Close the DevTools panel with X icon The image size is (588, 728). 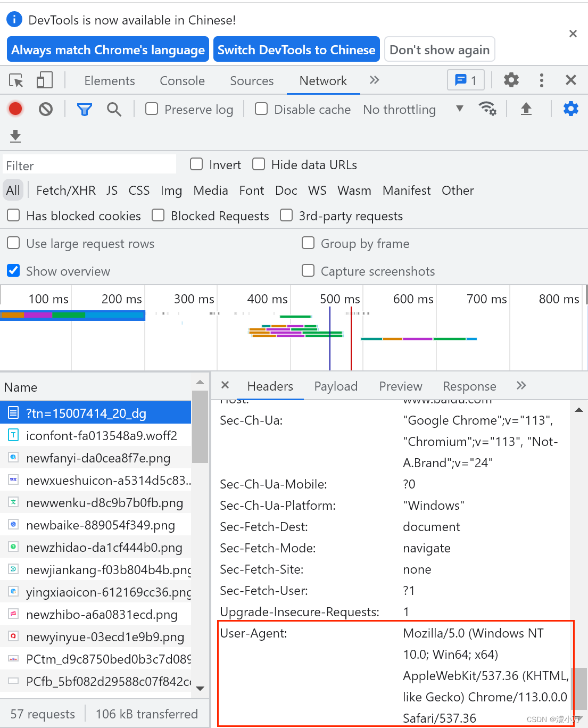click(x=571, y=80)
